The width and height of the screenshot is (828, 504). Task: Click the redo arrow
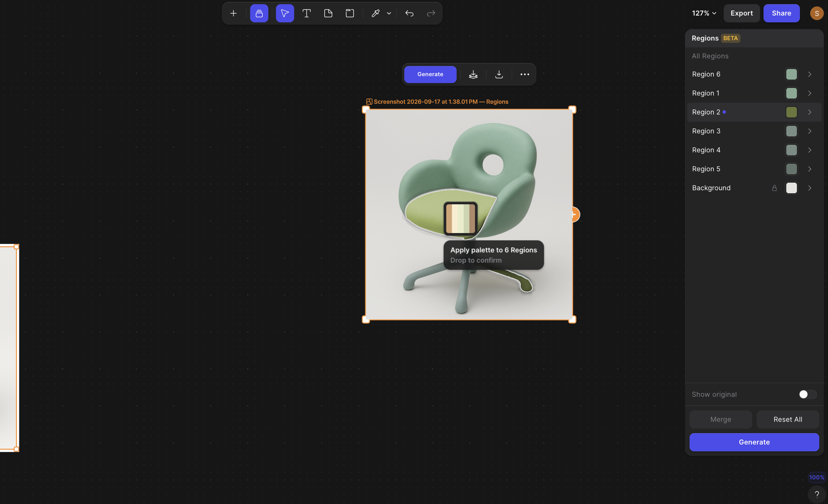click(x=431, y=13)
